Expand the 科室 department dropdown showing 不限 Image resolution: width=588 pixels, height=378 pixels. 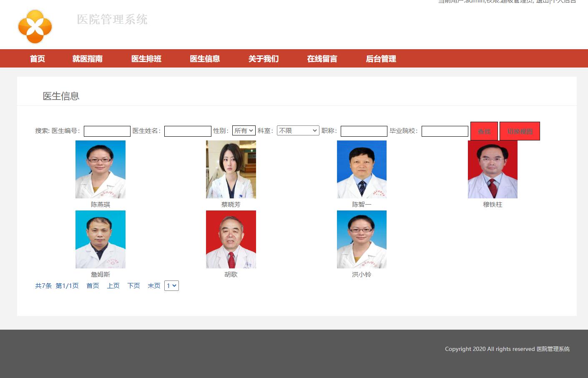(298, 130)
